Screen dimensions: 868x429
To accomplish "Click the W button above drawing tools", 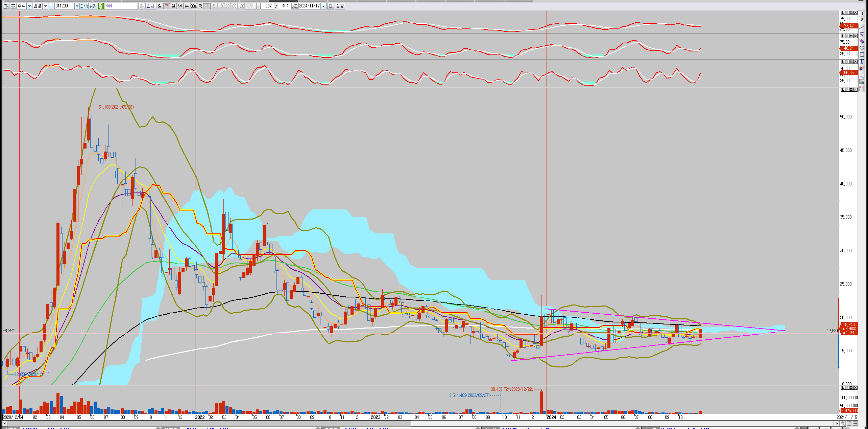I will pos(862,20).
